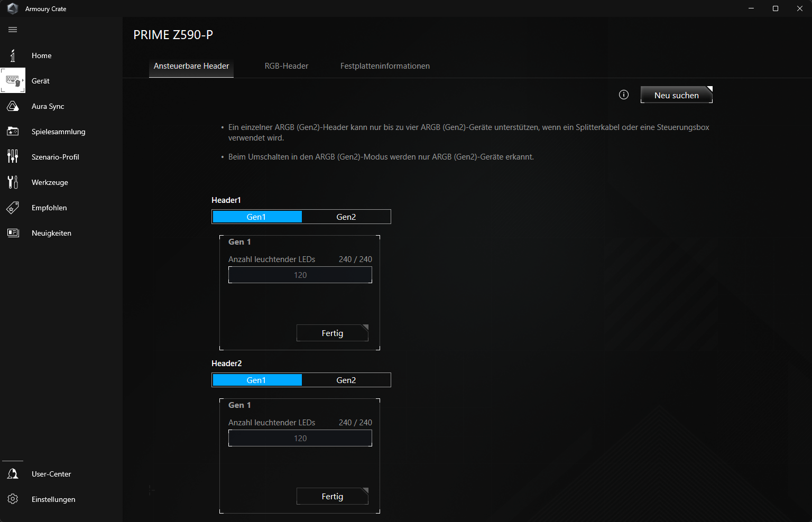This screenshot has width=812, height=522.
Task: Select Gen1 for Header2
Action: tap(257, 380)
